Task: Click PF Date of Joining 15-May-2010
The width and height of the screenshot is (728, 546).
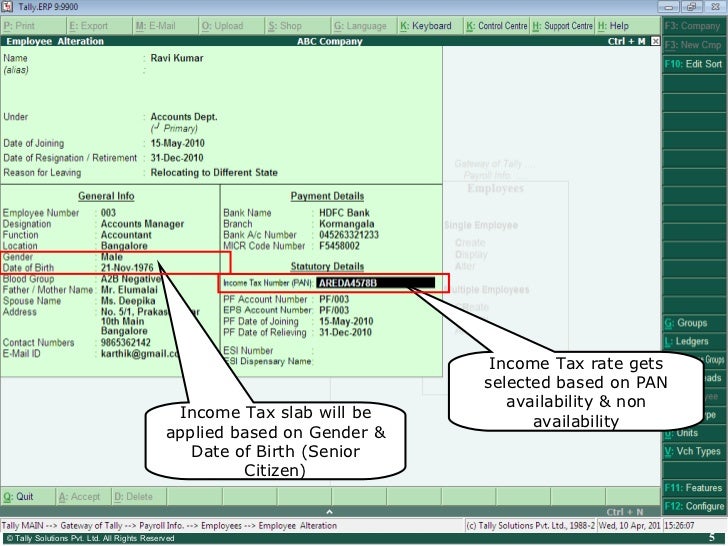Action: tap(346, 321)
